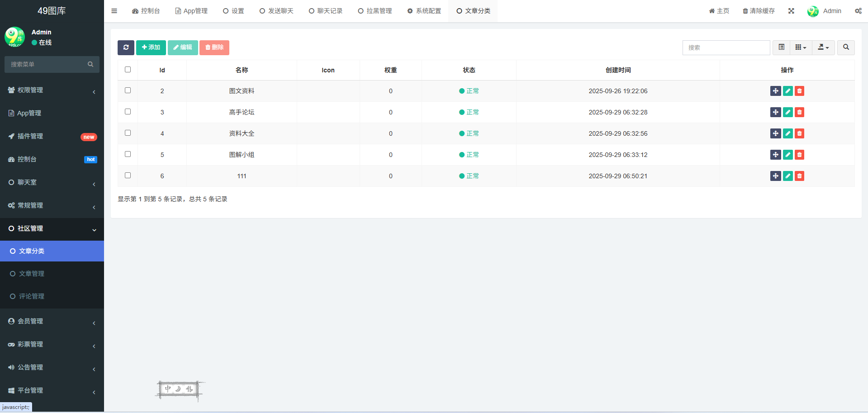The width and height of the screenshot is (868, 413).
Task: Open the export data dropdown
Action: tap(823, 47)
